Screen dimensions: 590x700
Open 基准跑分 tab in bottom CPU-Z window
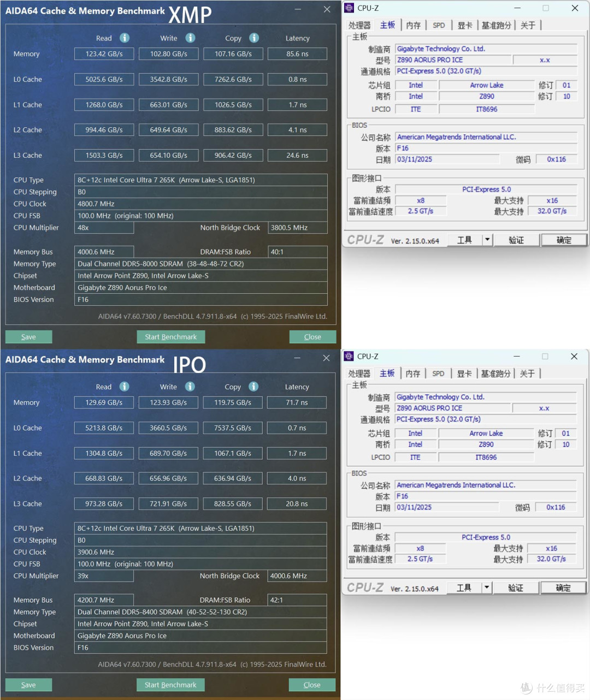click(x=496, y=373)
